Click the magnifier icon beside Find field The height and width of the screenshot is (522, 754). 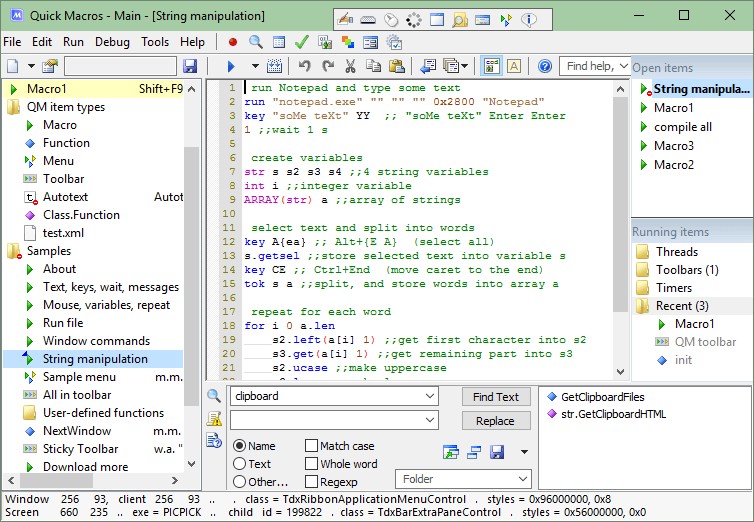point(214,396)
